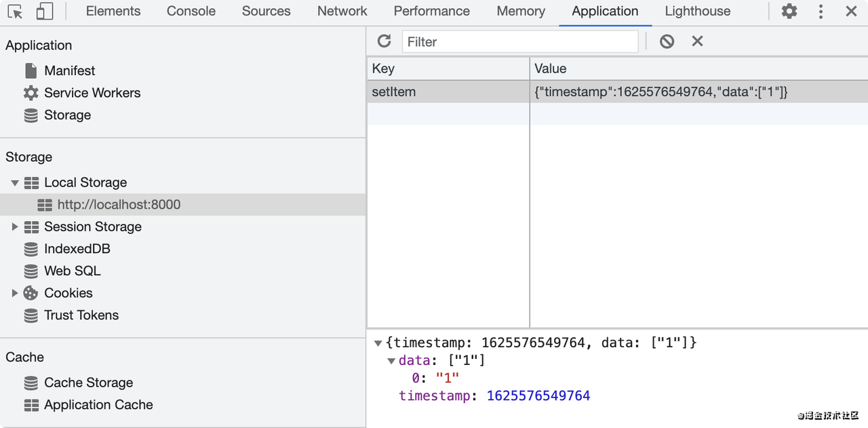The height and width of the screenshot is (428, 868).
Task: Switch to the Console tab
Action: [x=191, y=12]
